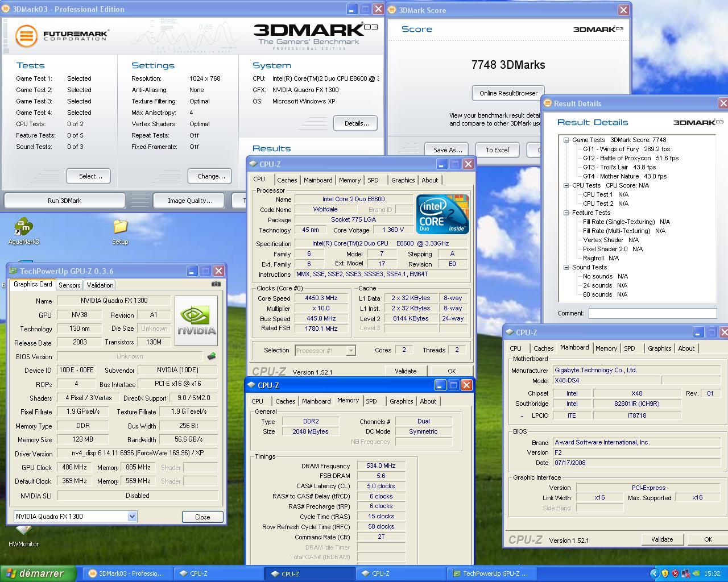Click Image Quality button in 3DMark03
728x582 pixels.
pyautogui.click(x=190, y=201)
